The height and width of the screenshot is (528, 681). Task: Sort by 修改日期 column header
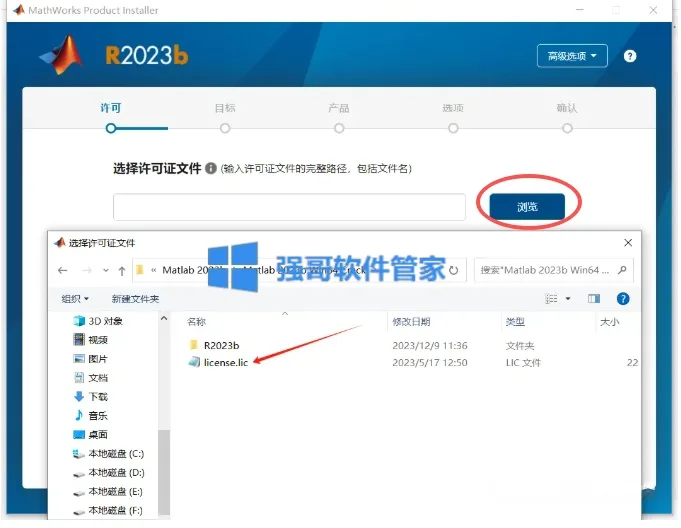tap(411, 322)
